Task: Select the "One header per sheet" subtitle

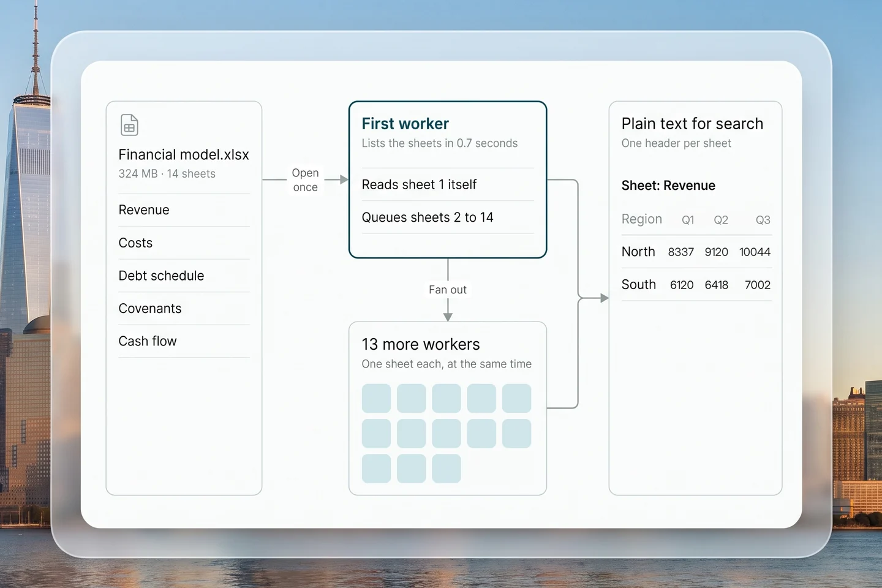Action: (x=676, y=143)
